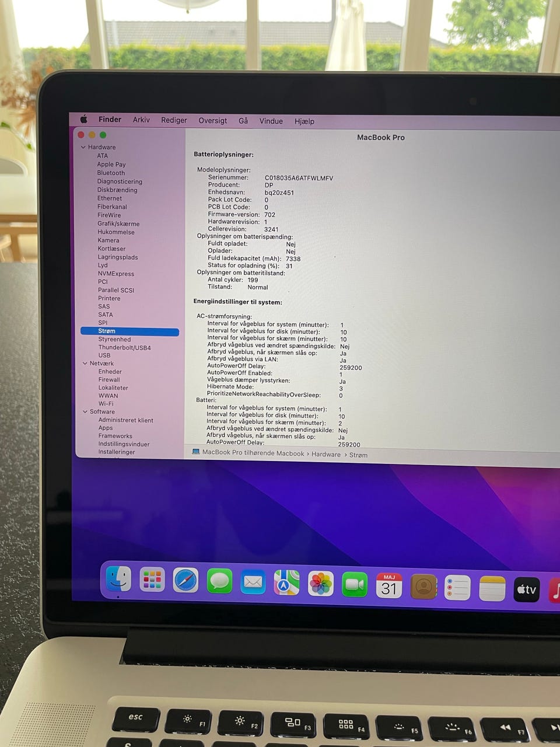Click the computer icon in the path bar
Screen dimensions: 560x747
tap(196, 452)
